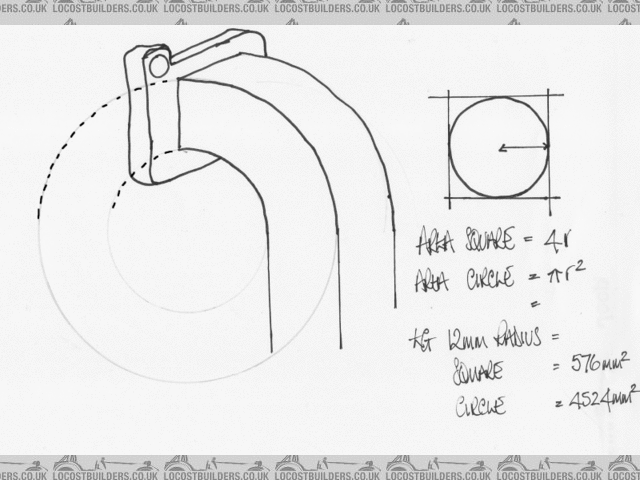The image size is (640, 480).
Task: Click the '576mm²' square area value
Action: click(600, 362)
